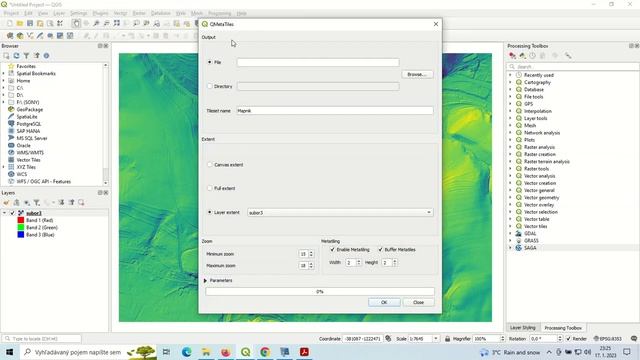
Task: Click the Browser filter funnel icon
Action: [x=26, y=56]
